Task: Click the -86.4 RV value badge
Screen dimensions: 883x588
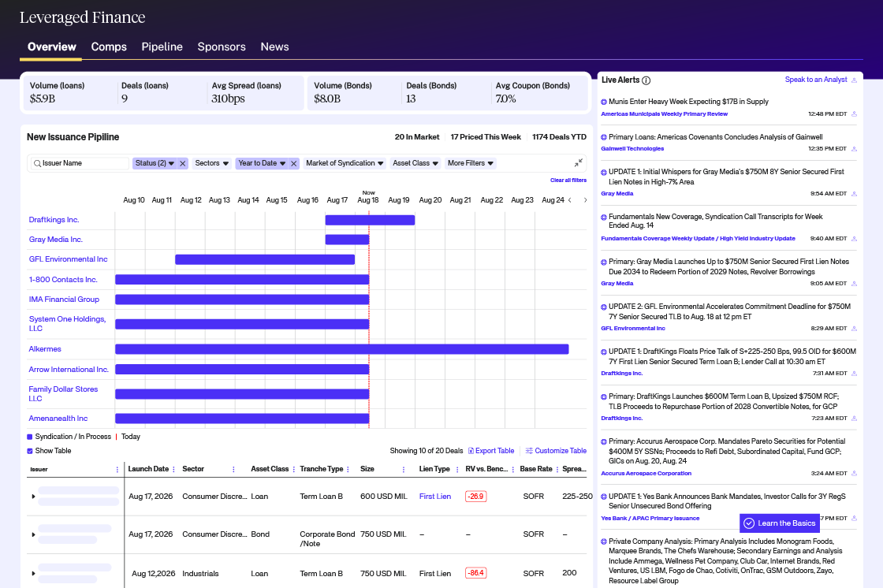Action: (476, 573)
